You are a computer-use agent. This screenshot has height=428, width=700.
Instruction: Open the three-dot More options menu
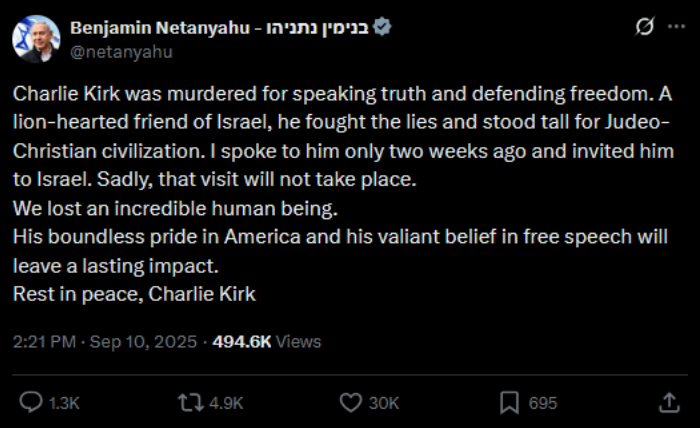click(x=676, y=27)
